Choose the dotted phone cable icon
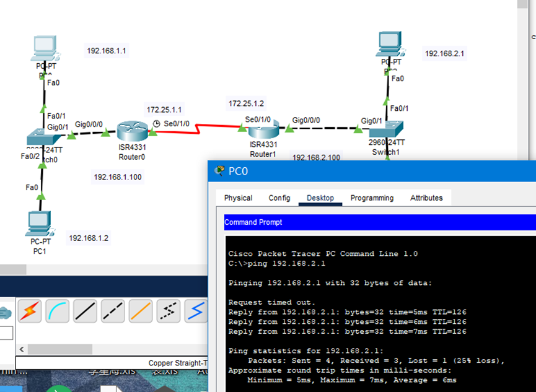The width and height of the screenshot is (536, 392). pos(168,311)
